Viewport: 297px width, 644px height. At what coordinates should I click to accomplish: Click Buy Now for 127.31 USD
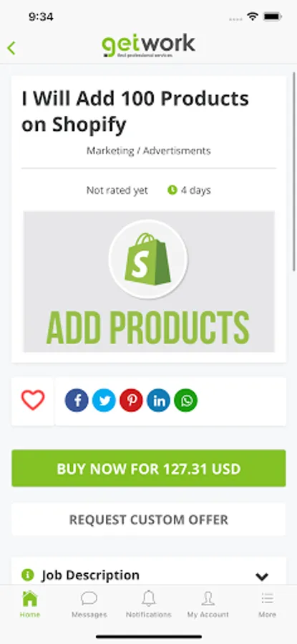[149, 469]
